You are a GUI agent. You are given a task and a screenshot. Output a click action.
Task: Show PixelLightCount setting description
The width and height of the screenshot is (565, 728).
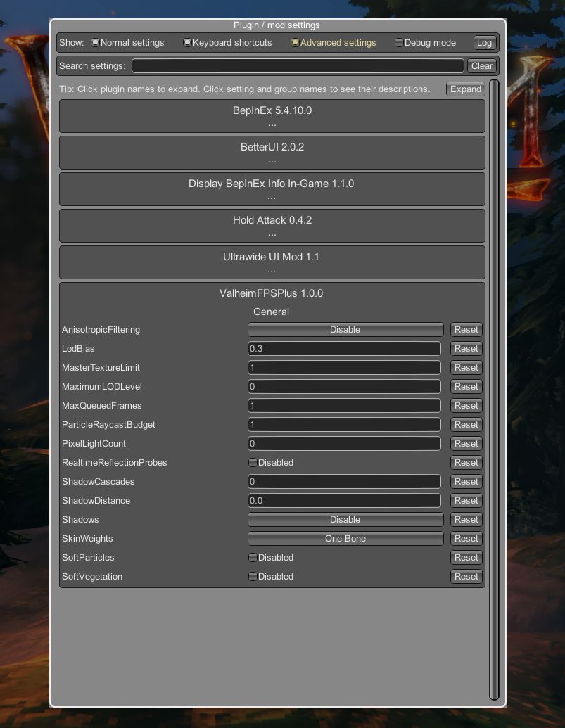tap(94, 444)
